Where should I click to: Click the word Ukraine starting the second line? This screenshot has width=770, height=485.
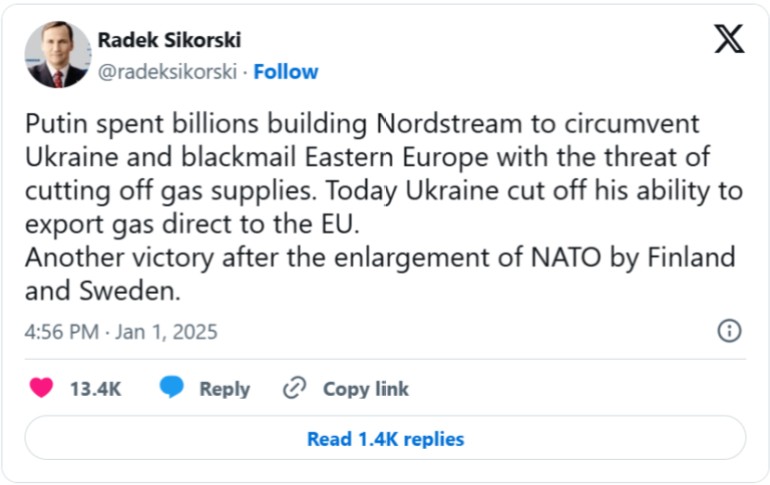[65, 157]
